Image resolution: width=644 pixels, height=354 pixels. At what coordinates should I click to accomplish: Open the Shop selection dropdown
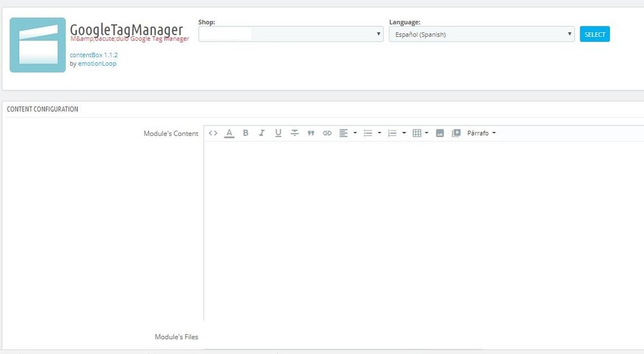291,34
